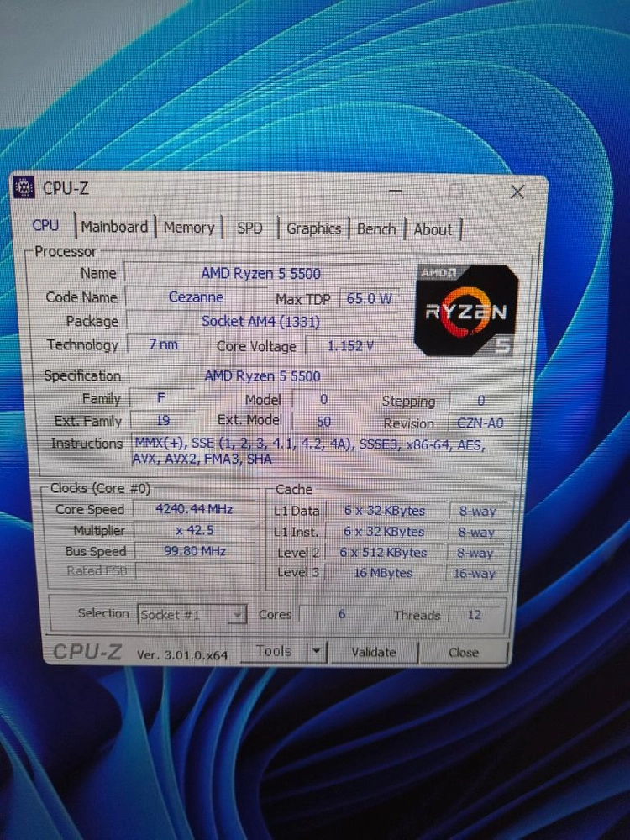Click the Level 3 value 16 MBytes

click(384, 573)
